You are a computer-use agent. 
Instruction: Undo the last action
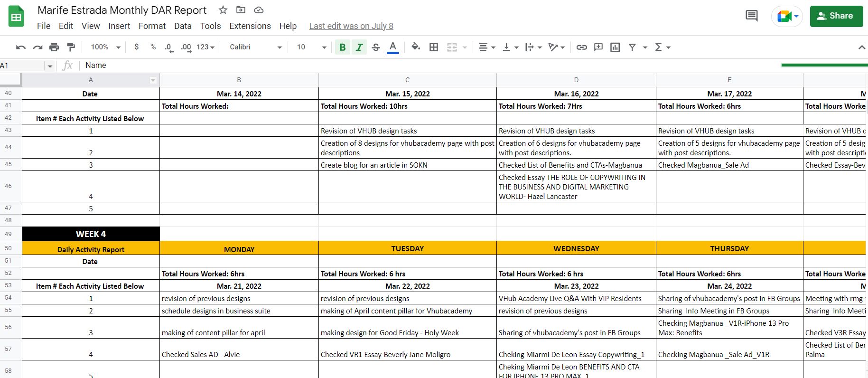click(x=20, y=47)
